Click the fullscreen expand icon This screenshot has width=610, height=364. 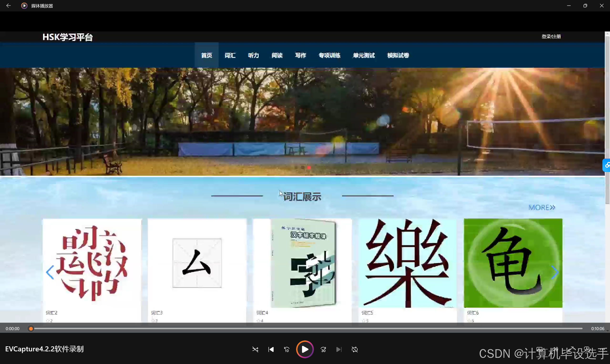click(x=571, y=349)
